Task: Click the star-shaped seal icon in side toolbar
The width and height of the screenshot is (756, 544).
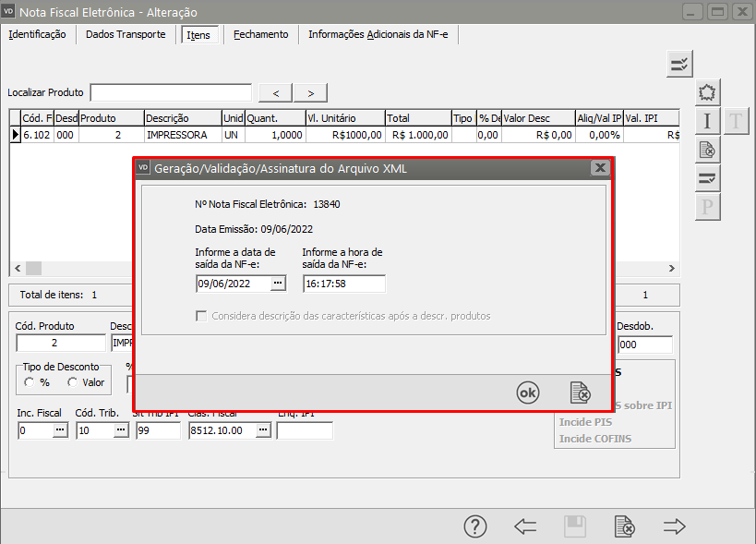Action: point(707,92)
